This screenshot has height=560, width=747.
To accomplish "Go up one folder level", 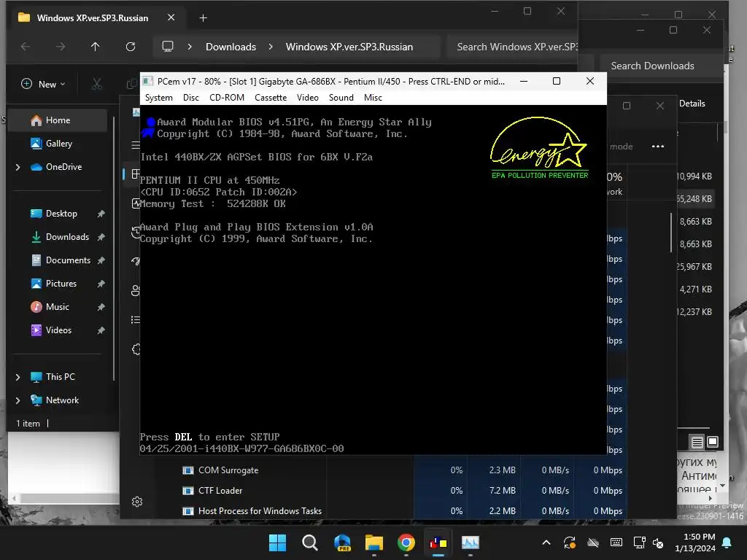I will point(96,47).
